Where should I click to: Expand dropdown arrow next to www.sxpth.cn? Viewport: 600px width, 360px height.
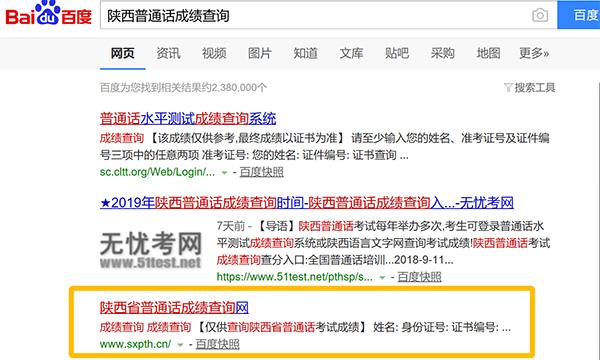click(x=180, y=345)
